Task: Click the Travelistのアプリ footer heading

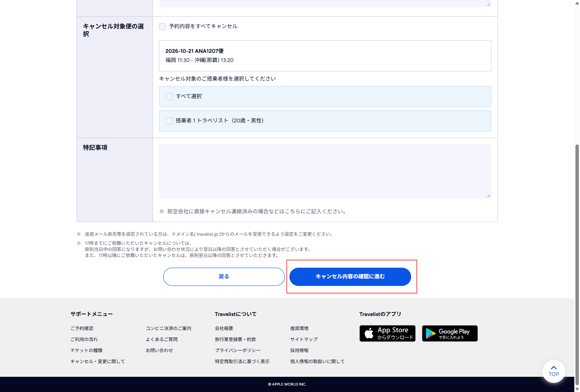Action: 380,314
